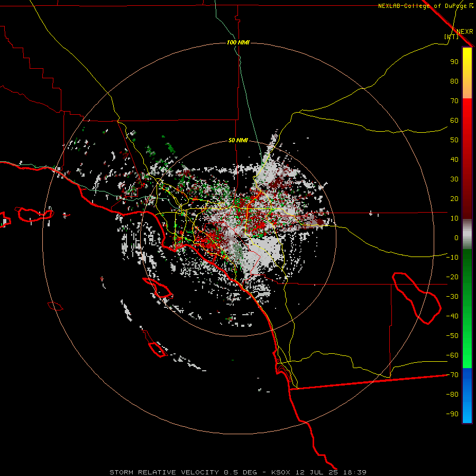Click the 20 value on the velocity scale
Image resolution: width=476 pixels, height=476 pixels.
click(x=454, y=199)
